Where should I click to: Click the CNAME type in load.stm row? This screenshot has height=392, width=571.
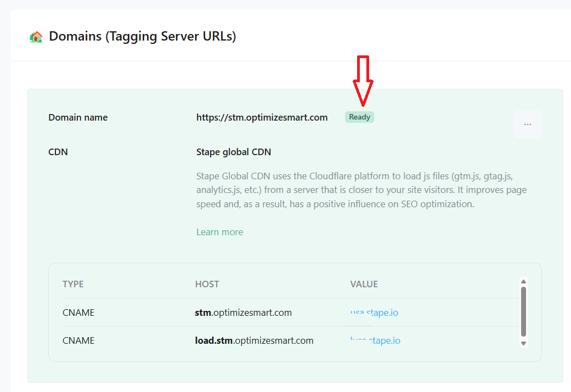click(78, 340)
